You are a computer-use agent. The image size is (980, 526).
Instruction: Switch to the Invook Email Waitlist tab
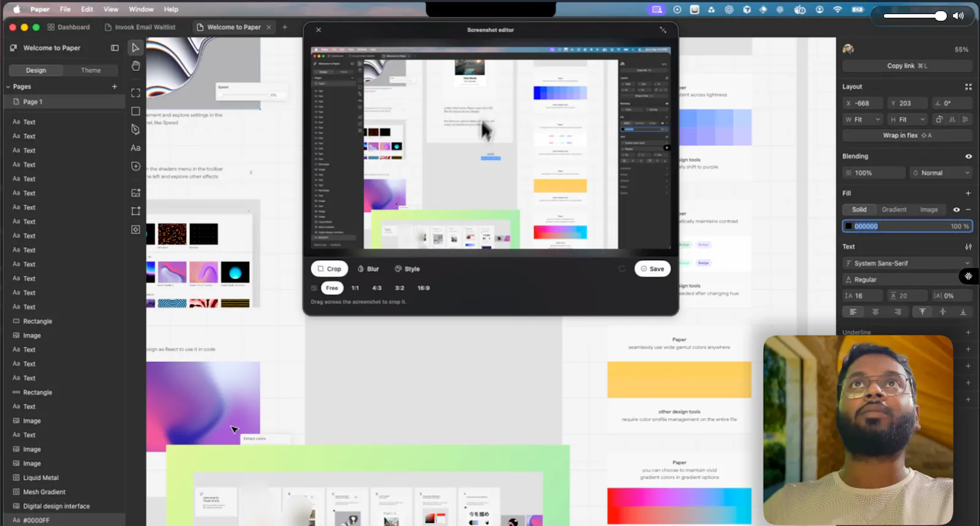pos(140,27)
